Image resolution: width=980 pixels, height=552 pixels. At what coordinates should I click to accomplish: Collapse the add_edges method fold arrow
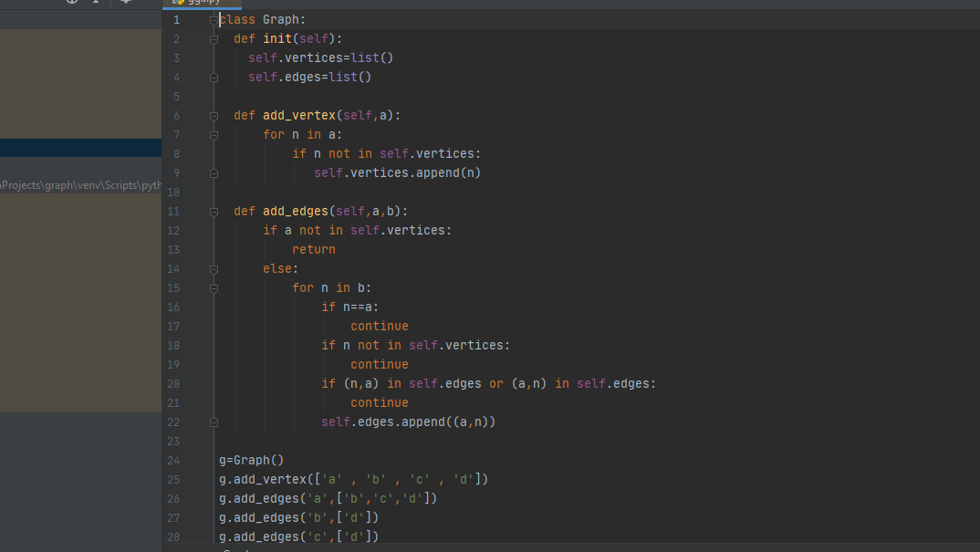coord(214,211)
